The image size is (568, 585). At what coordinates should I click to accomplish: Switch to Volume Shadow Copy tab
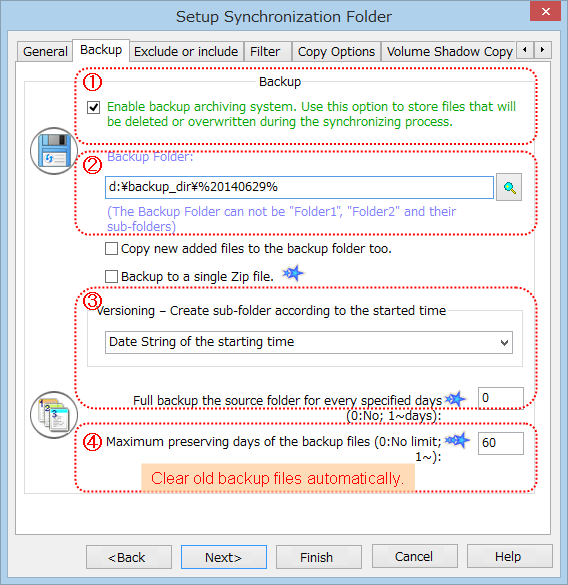pos(449,51)
